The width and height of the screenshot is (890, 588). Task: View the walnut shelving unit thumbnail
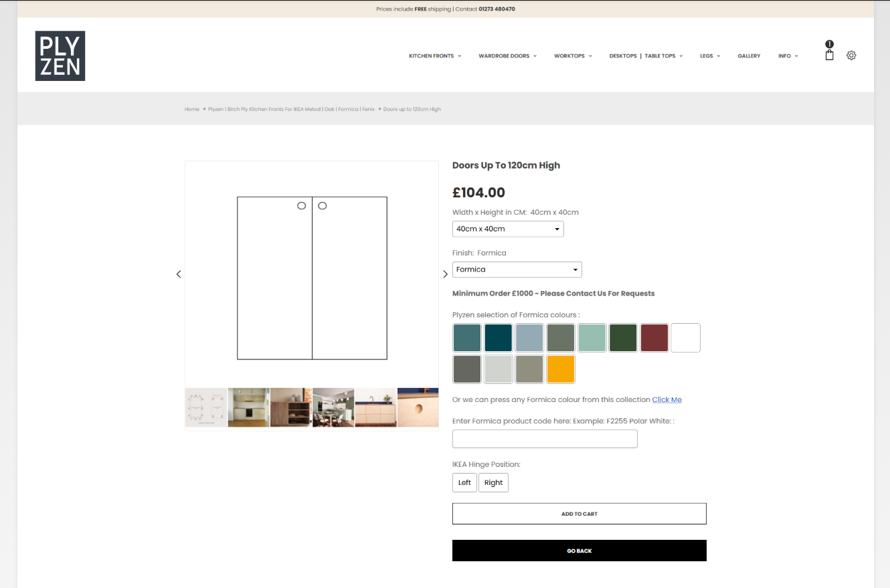(291, 407)
